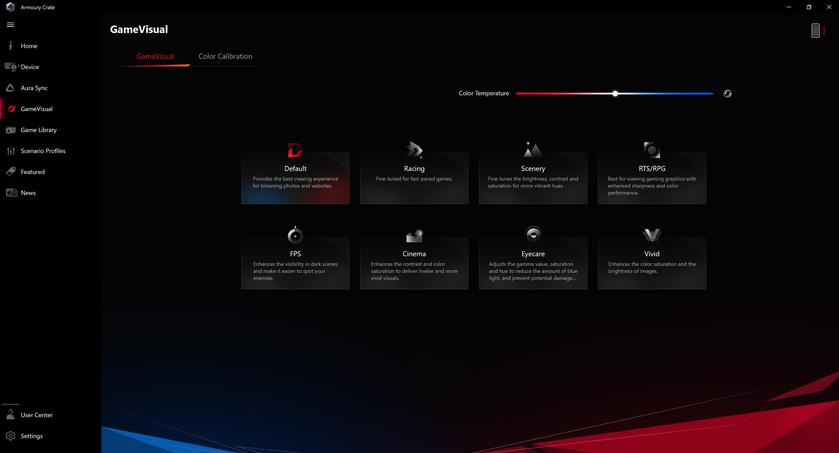Enable the Eyecare visual mode
This screenshot has width=839, height=453.
533,262
